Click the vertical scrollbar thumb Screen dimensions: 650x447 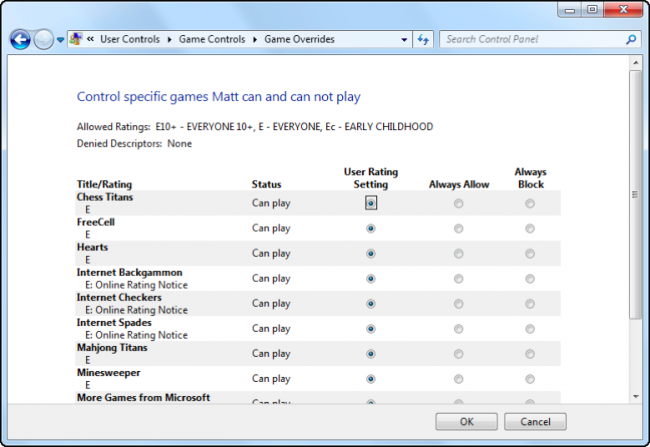pyautogui.click(x=635, y=194)
